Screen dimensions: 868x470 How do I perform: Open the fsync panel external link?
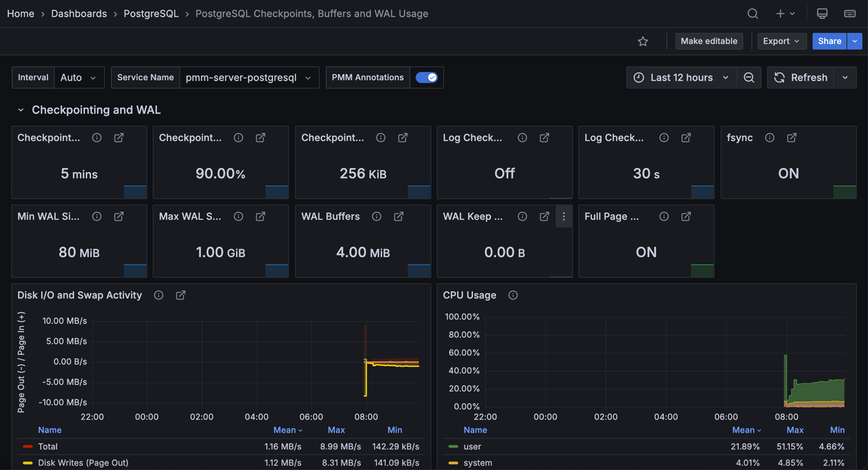[x=791, y=138]
